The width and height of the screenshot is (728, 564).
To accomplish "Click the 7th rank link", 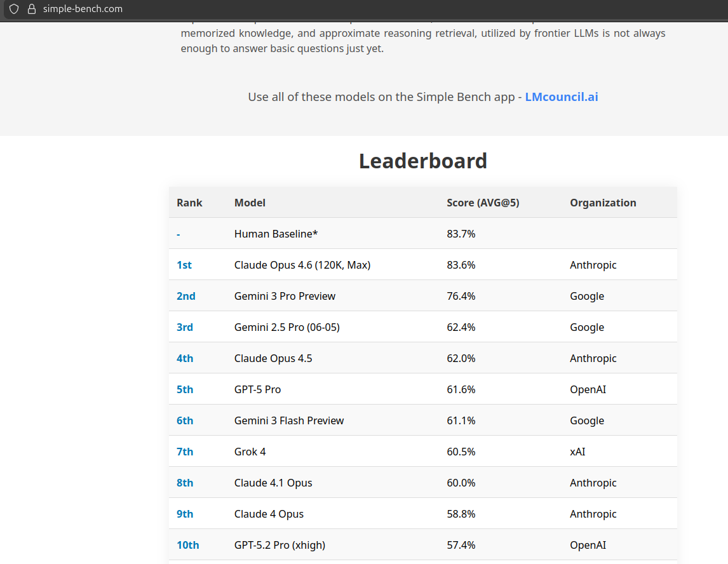I will click(x=185, y=452).
